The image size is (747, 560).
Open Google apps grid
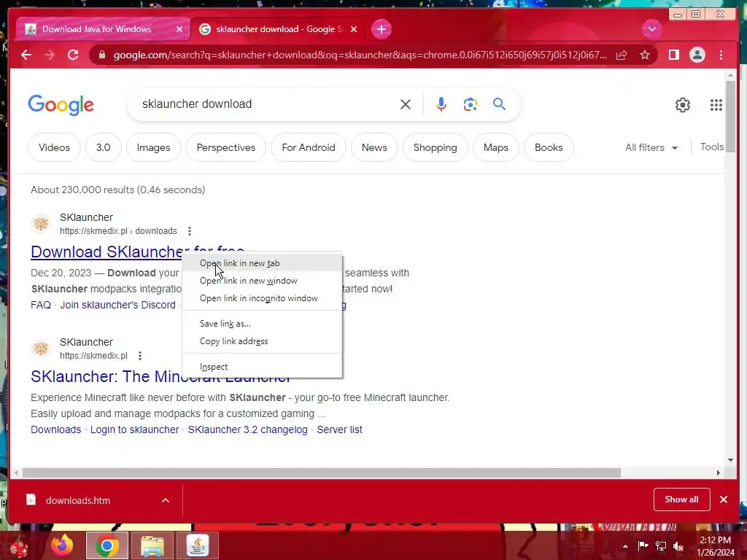coord(716,105)
